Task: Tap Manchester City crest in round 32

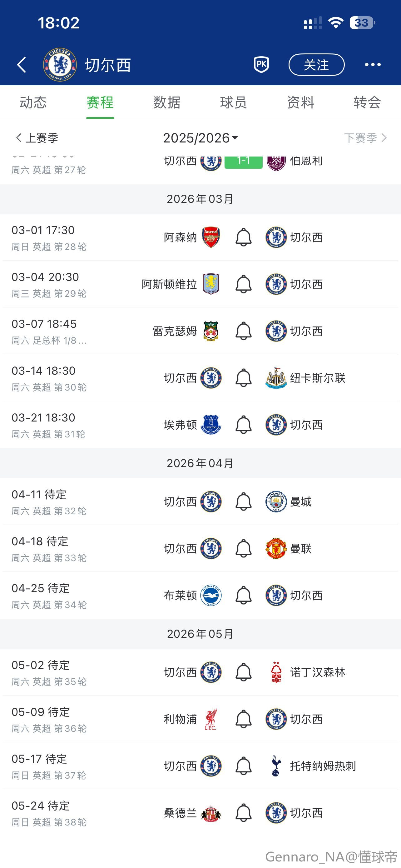Action: tap(276, 502)
